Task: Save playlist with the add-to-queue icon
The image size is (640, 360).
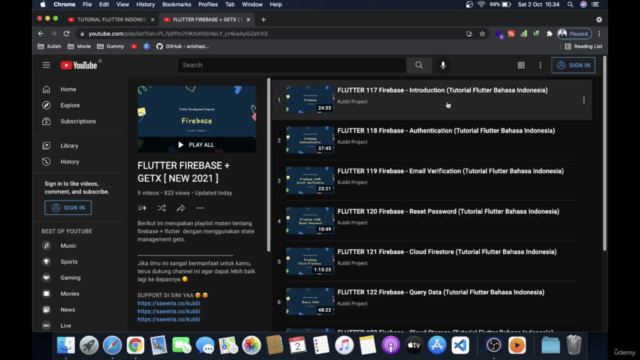Action: (142, 208)
